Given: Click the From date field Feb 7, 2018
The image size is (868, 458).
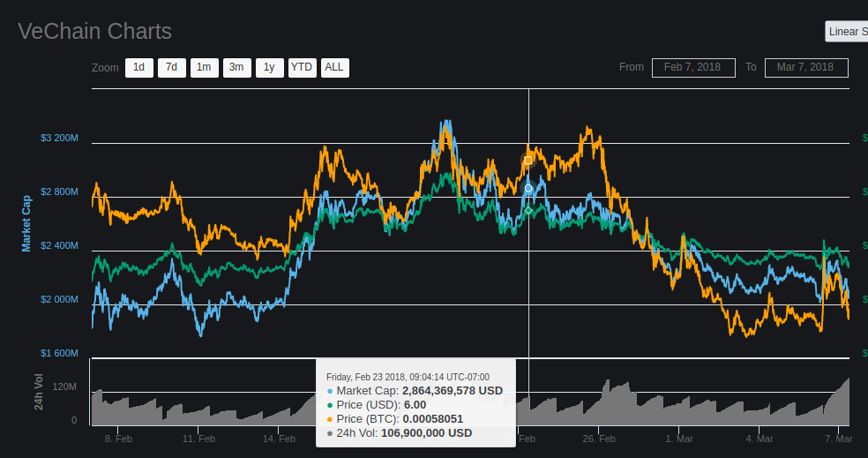Looking at the screenshot, I should tap(693, 68).
